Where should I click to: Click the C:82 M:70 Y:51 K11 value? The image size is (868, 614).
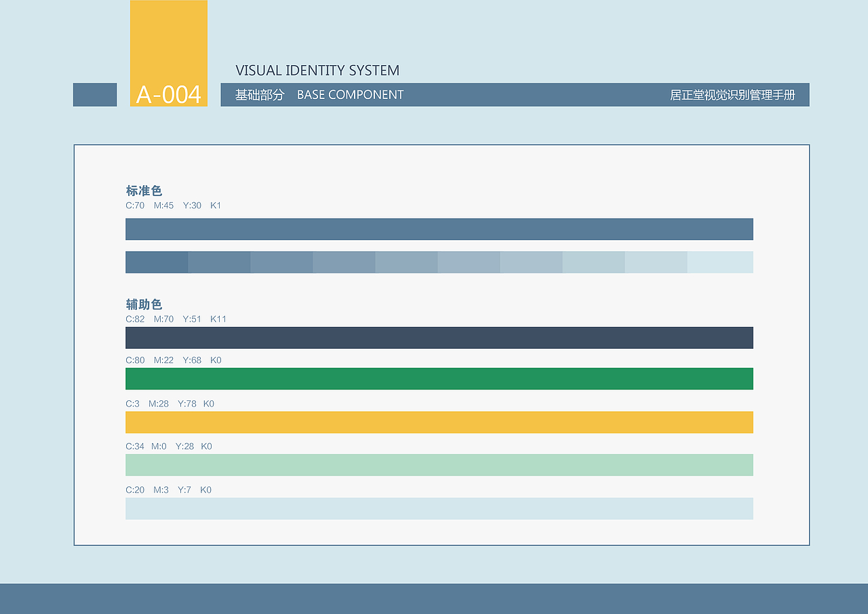[176, 319]
